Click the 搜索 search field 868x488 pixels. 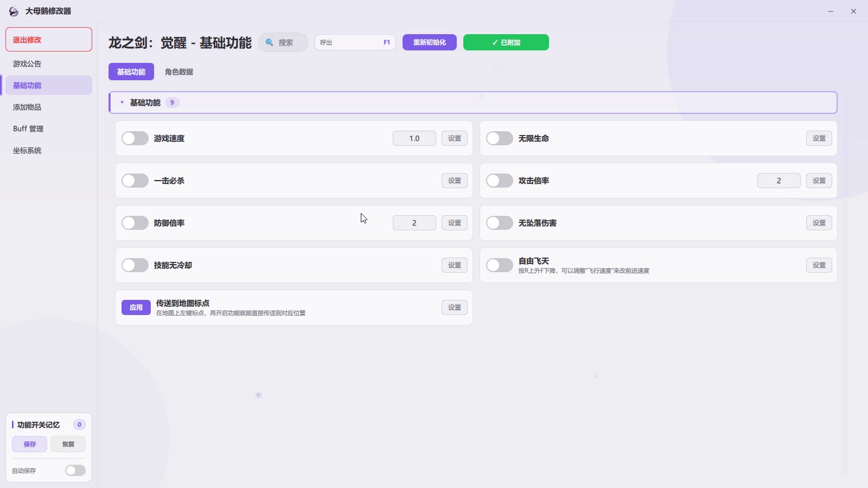click(x=283, y=42)
